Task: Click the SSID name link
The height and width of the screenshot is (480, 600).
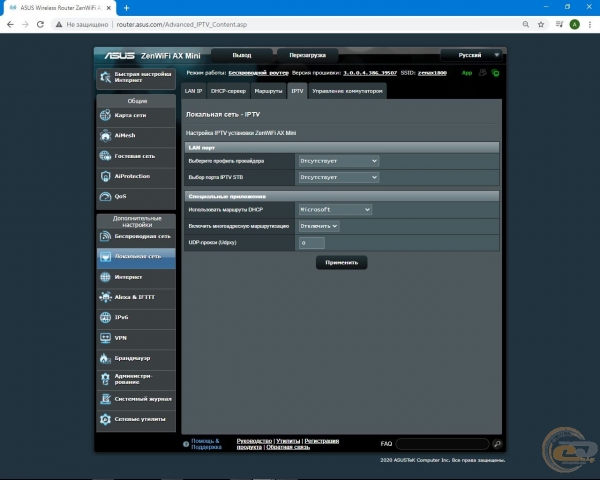Action: pos(432,73)
